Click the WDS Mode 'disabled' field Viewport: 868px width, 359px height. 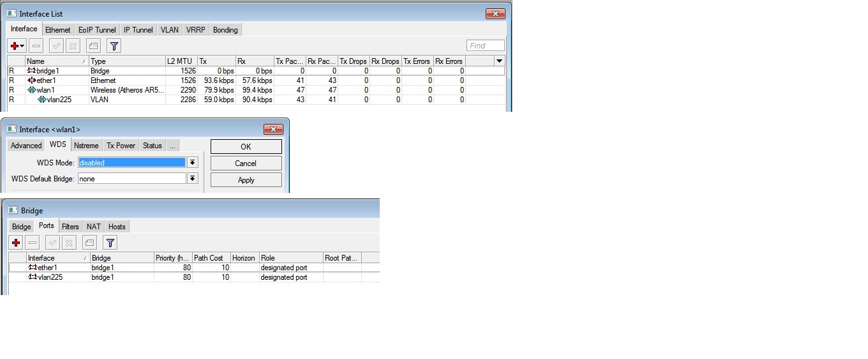[x=132, y=163]
